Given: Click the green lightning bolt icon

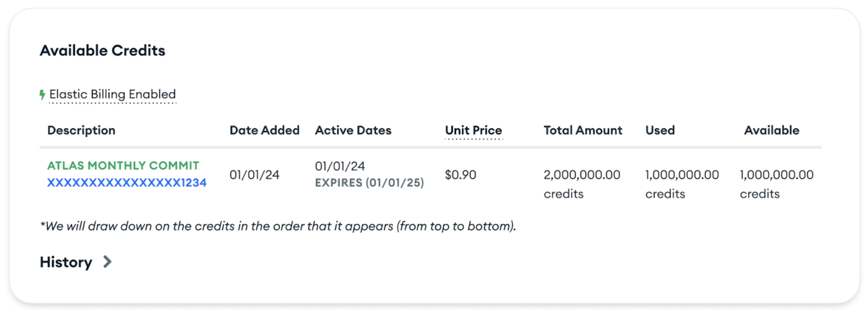Looking at the screenshot, I should (42, 94).
